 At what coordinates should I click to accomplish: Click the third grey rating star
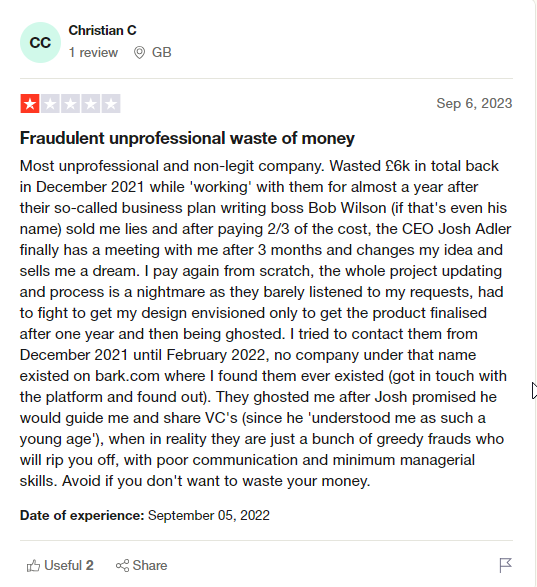point(70,104)
